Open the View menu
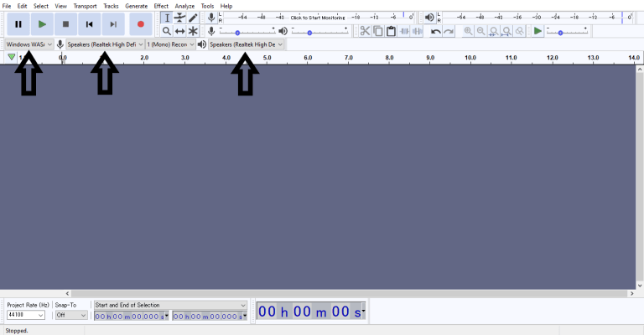The height and width of the screenshot is (335, 644). point(60,6)
